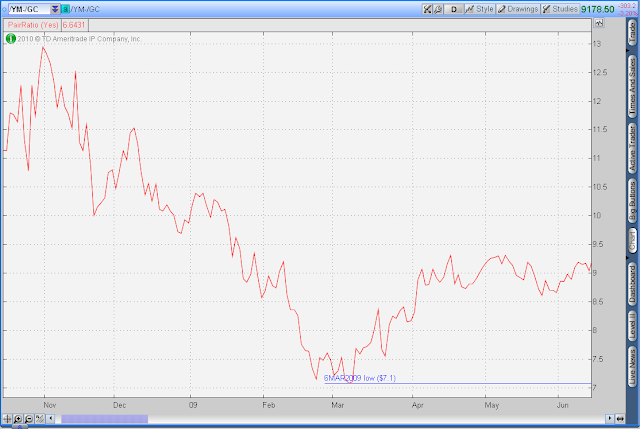Screen dimensions: 640x429
Task: Click the crosshair pointer icon
Action: [x=7, y=418]
